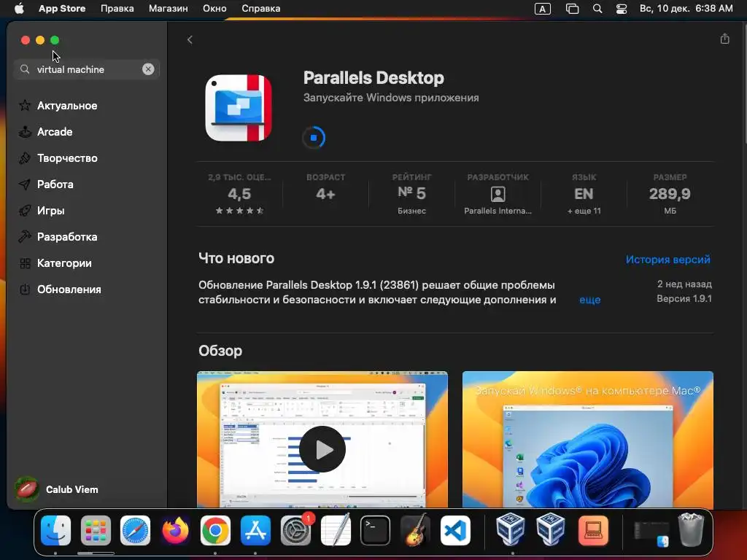Launch Google Chrome from the Dock
Viewport: 747px width, 560px height.
(x=215, y=530)
